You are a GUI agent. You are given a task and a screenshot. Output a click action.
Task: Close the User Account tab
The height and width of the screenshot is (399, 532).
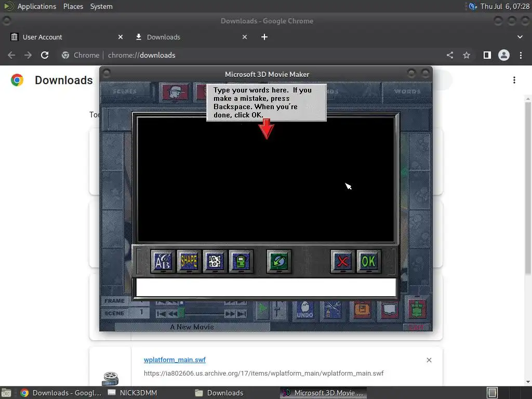(x=121, y=37)
